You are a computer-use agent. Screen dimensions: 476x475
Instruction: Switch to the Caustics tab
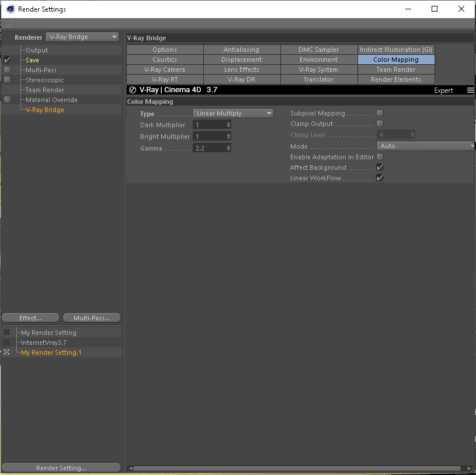click(165, 60)
